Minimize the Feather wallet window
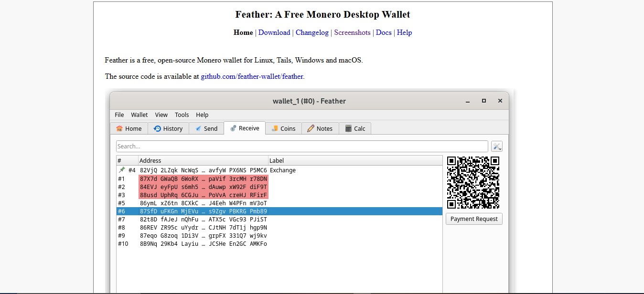 (468, 101)
